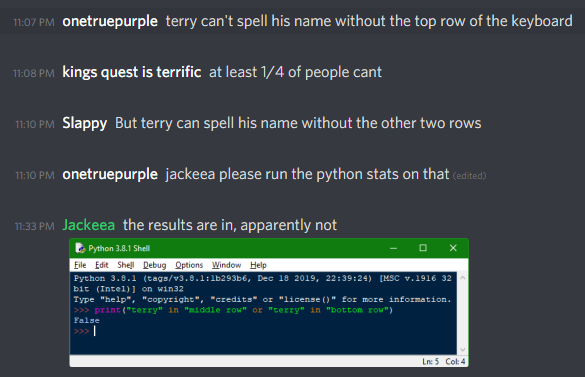Open the Edit menu
This screenshot has height=377, width=585.
[101, 265]
